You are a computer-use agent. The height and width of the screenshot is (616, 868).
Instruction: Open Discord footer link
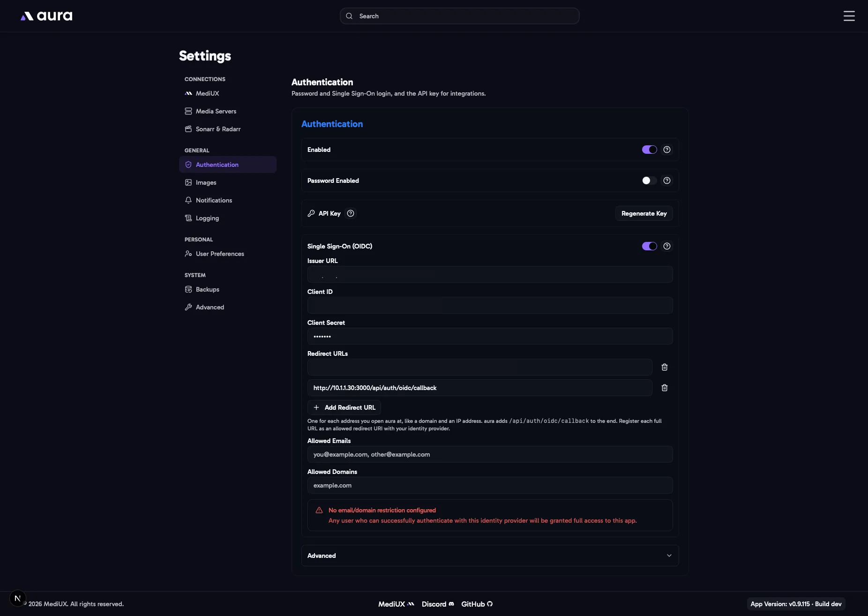pyautogui.click(x=438, y=604)
